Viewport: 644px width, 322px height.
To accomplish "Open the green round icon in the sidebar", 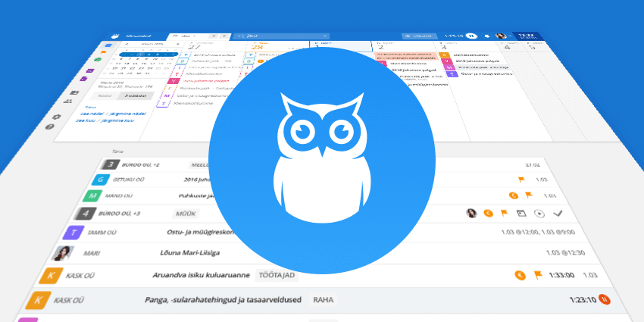I will [x=98, y=60].
